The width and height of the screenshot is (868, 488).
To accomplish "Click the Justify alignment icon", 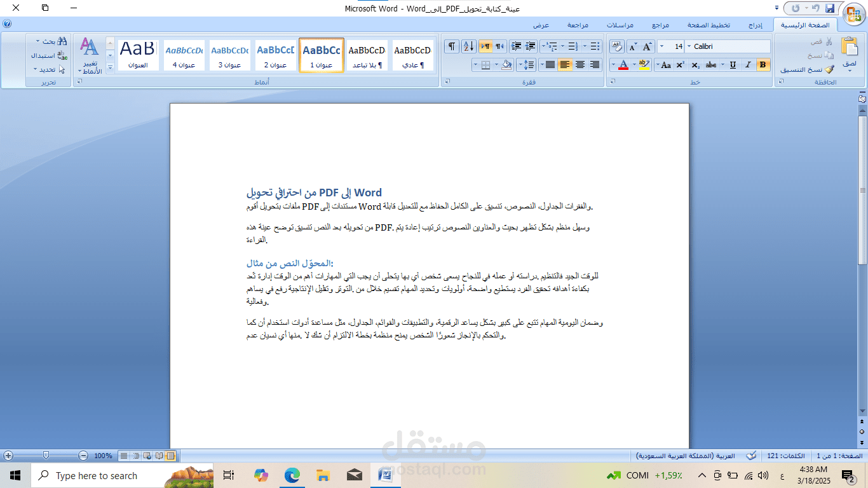I will coord(550,65).
